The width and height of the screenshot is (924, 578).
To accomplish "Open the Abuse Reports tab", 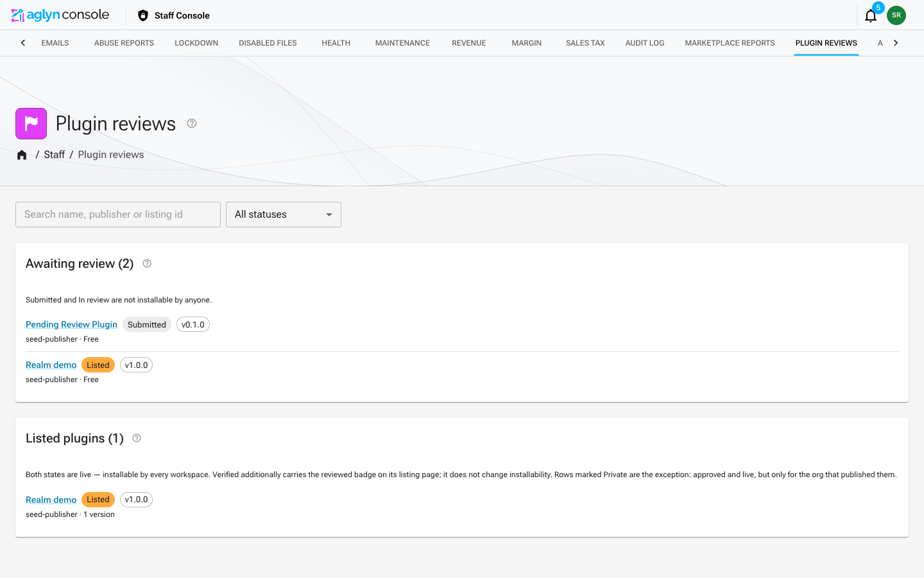I will click(124, 43).
